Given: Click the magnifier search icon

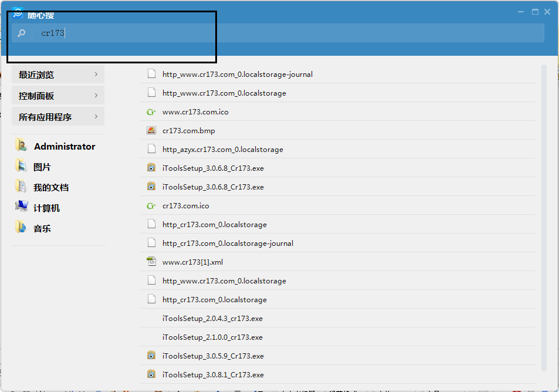Looking at the screenshot, I should coord(21,33).
